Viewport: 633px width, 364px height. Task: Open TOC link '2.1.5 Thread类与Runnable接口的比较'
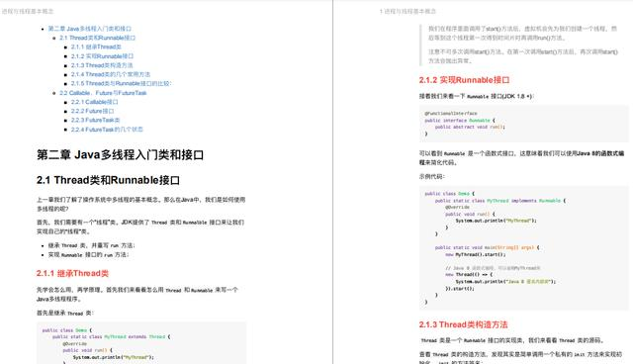click(x=121, y=83)
